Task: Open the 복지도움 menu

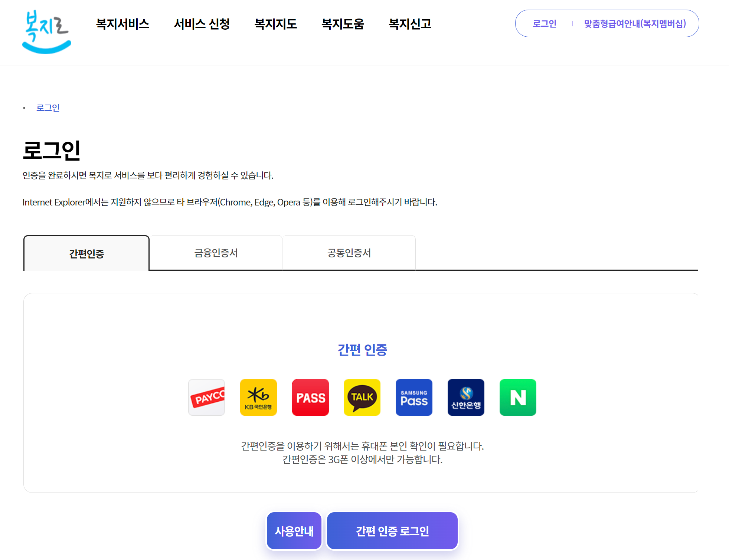Action: pos(343,24)
